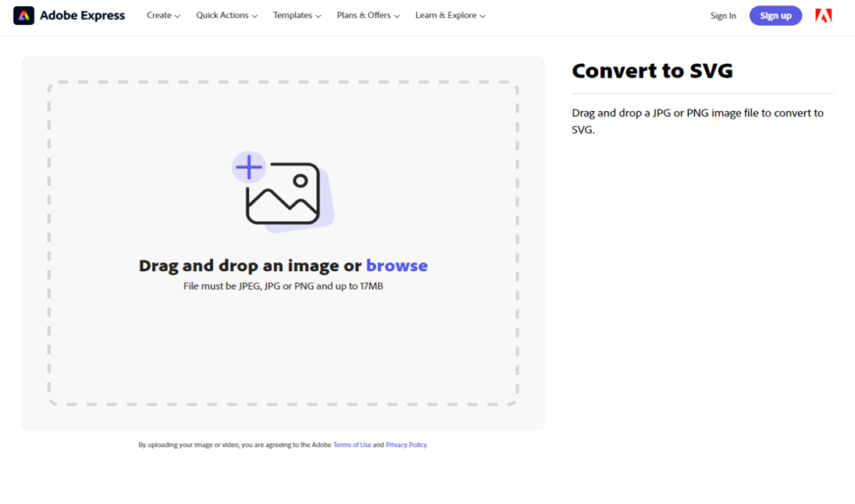Click the image placeholder icon in upload area

pos(283,194)
